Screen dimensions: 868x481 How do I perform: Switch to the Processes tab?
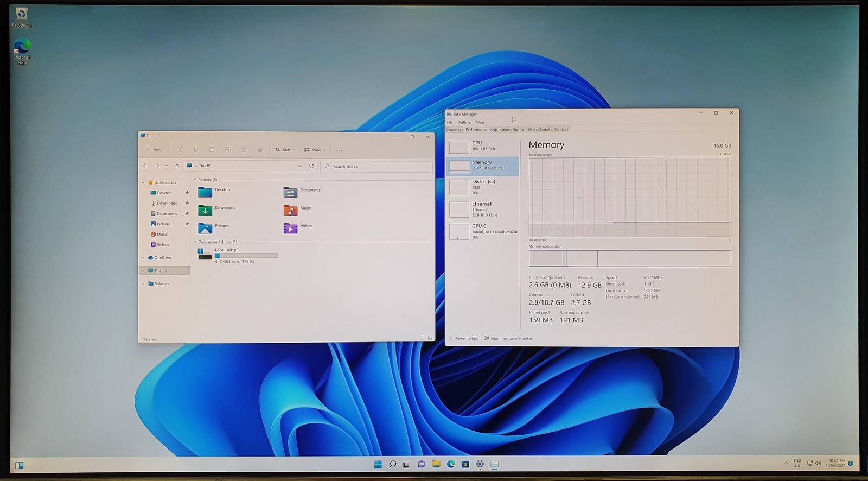click(455, 130)
